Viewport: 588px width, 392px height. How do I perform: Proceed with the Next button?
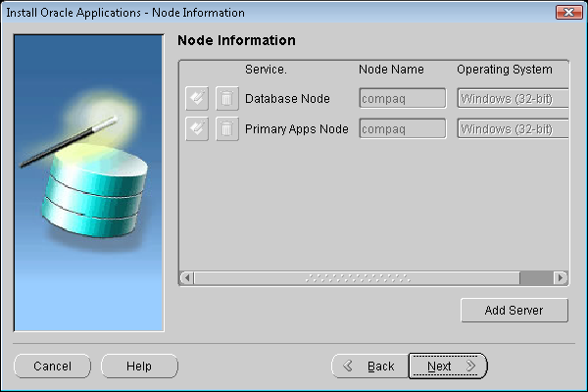(448, 366)
